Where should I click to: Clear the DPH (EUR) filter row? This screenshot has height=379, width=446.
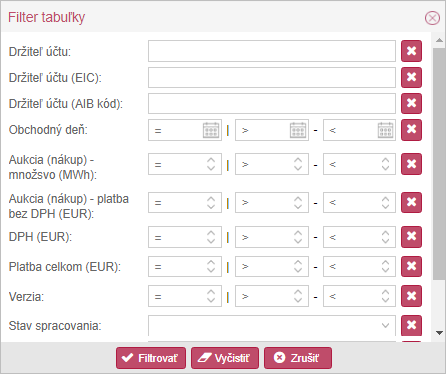click(411, 237)
